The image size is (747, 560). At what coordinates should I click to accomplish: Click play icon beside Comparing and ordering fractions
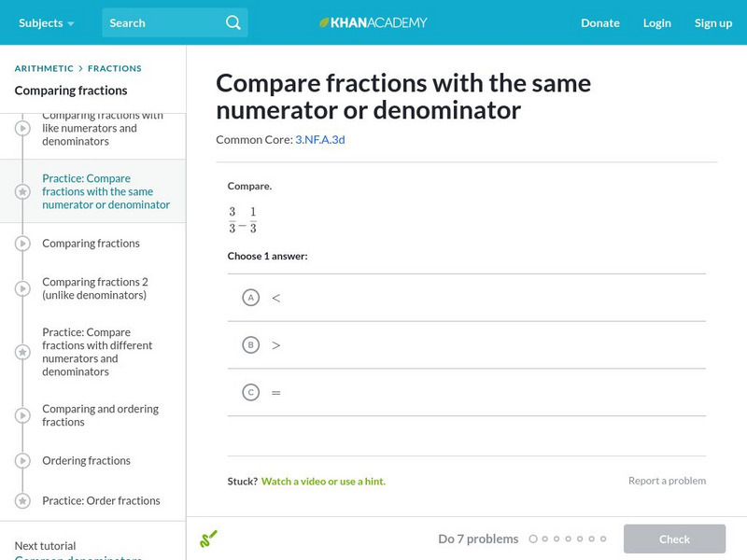point(22,415)
